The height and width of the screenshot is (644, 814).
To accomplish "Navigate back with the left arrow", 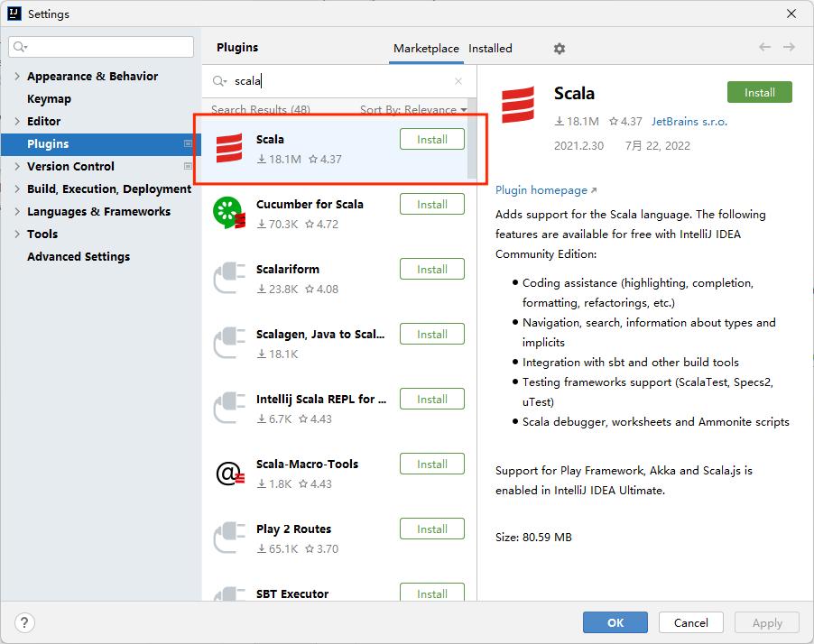I will pos(764,47).
